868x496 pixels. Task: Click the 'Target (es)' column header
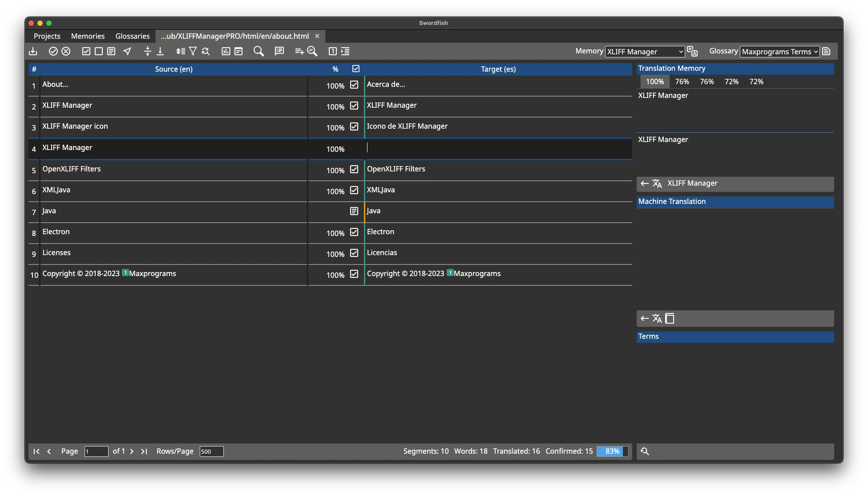pyautogui.click(x=498, y=69)
